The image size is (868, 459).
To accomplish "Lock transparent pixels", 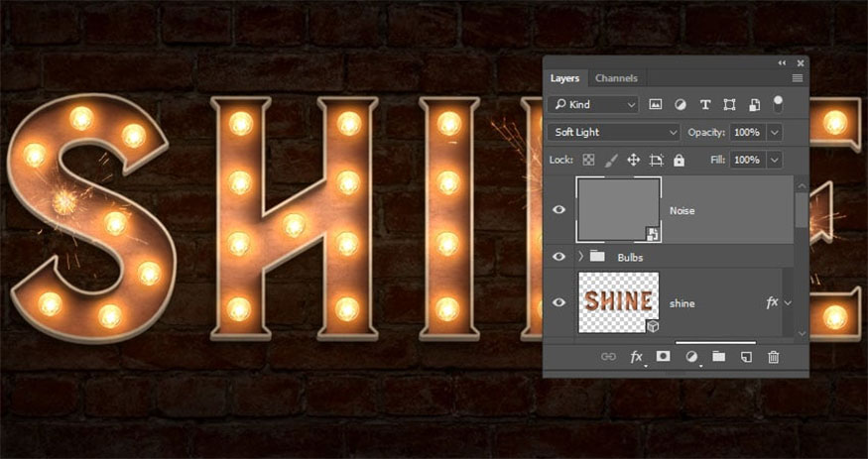I will click(588, 160).
